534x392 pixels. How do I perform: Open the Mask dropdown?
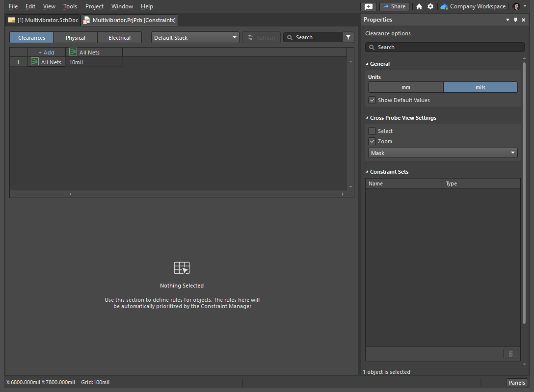pyautogui.click(x=443, y=153)
